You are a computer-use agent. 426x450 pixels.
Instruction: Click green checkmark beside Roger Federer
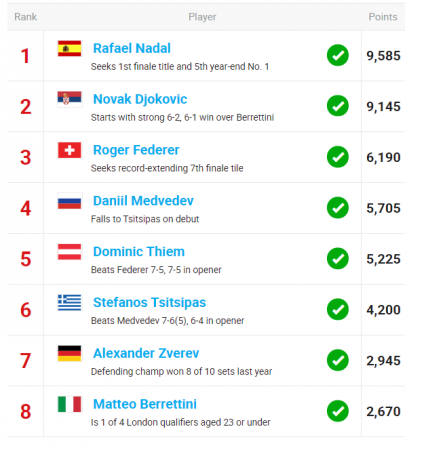[338, 157]
